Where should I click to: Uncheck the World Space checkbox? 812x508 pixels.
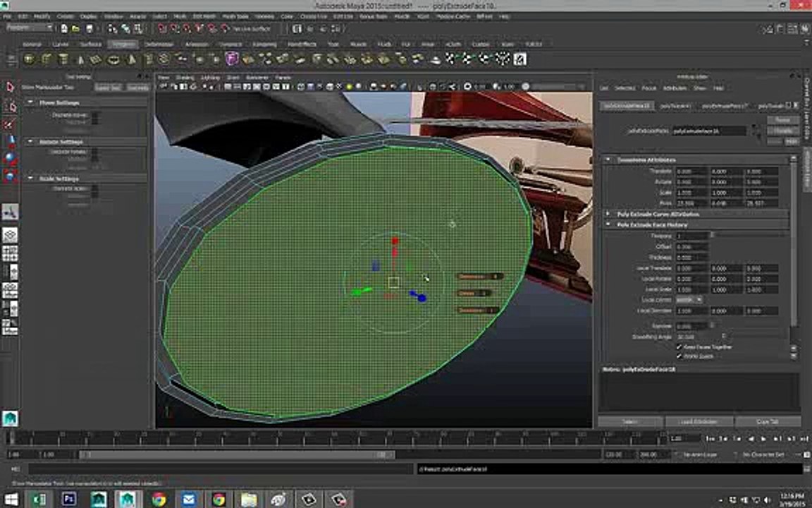679,356
